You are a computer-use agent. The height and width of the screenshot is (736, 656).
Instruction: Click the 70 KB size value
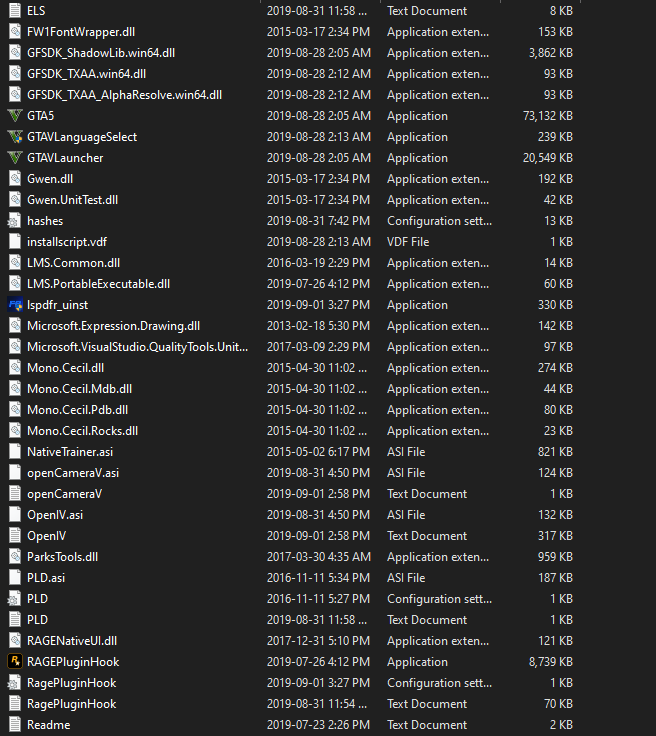tap(558, 704)
